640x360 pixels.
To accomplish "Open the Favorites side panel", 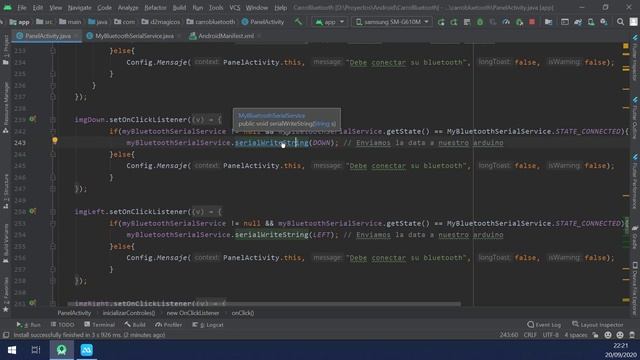I will [x=6, y=295].
